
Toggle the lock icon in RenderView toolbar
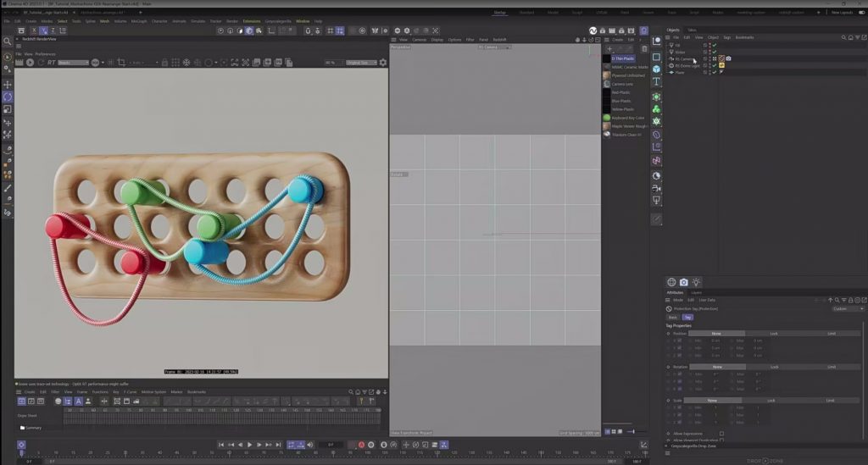[x=164, y=63]
